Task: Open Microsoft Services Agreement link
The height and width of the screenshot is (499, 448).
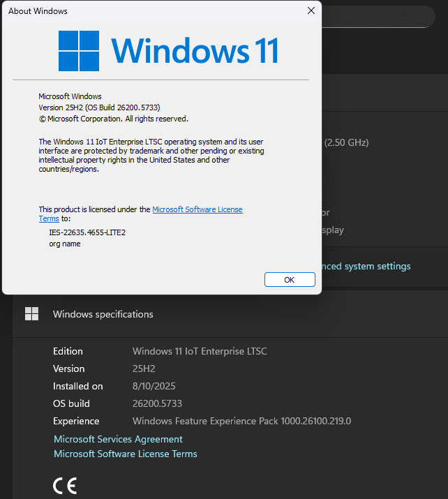Action: tap(118, 439)
